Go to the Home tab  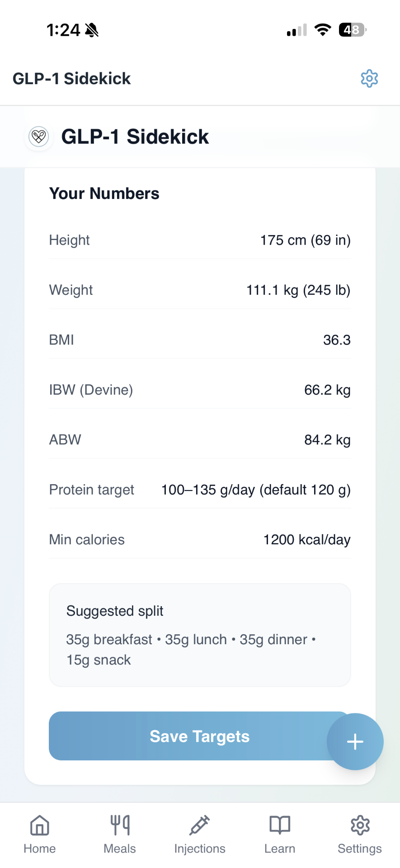pos(40,835)
